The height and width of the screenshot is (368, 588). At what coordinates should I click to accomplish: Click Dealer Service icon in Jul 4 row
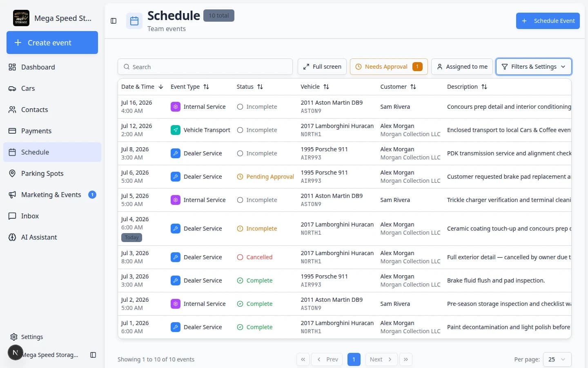click(176, 229)
